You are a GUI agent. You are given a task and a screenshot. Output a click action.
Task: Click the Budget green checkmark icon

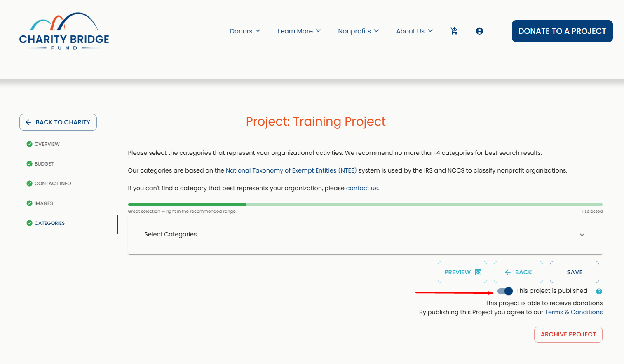pos(29,163)
